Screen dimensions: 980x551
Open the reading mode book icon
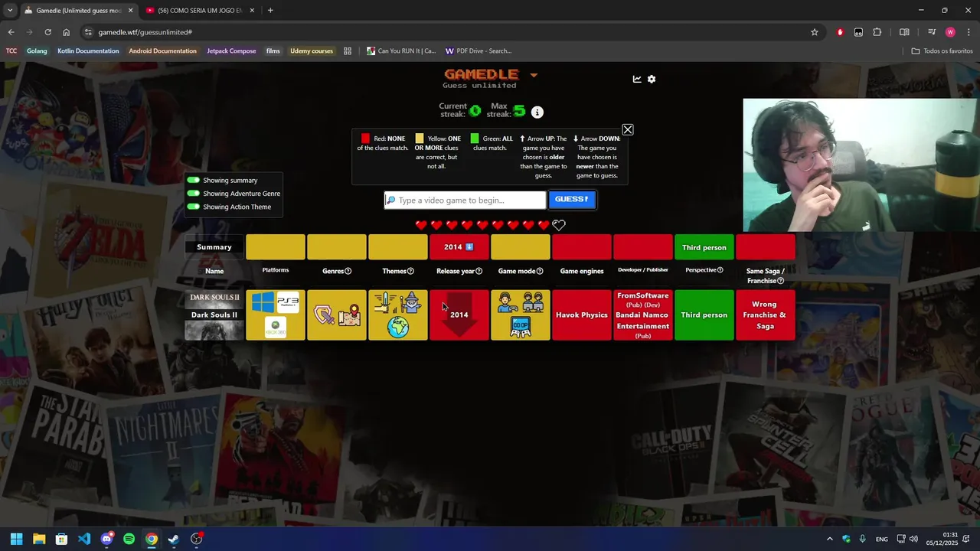click(904, 32)
